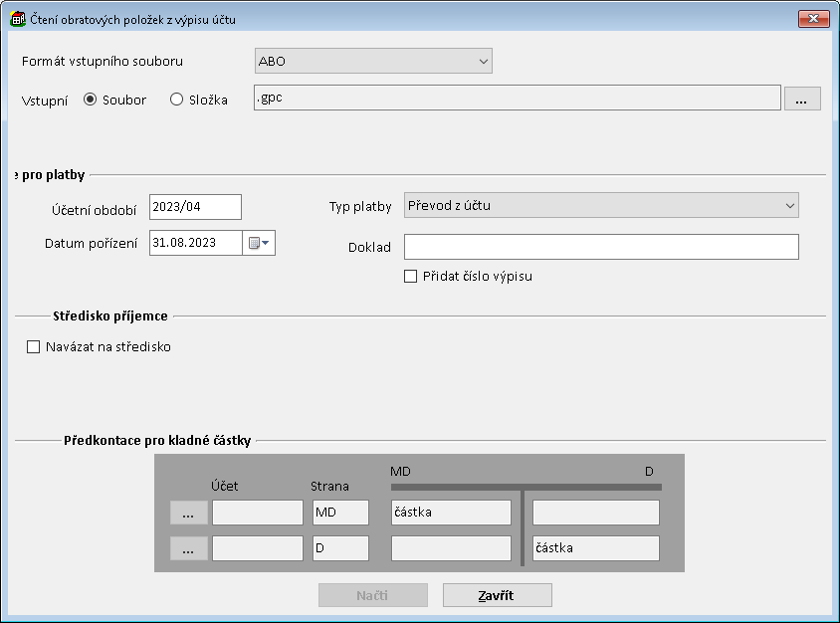Open account lookup for the D row
The height and width of the screenshot is (623, 840).
coord(188,548)
